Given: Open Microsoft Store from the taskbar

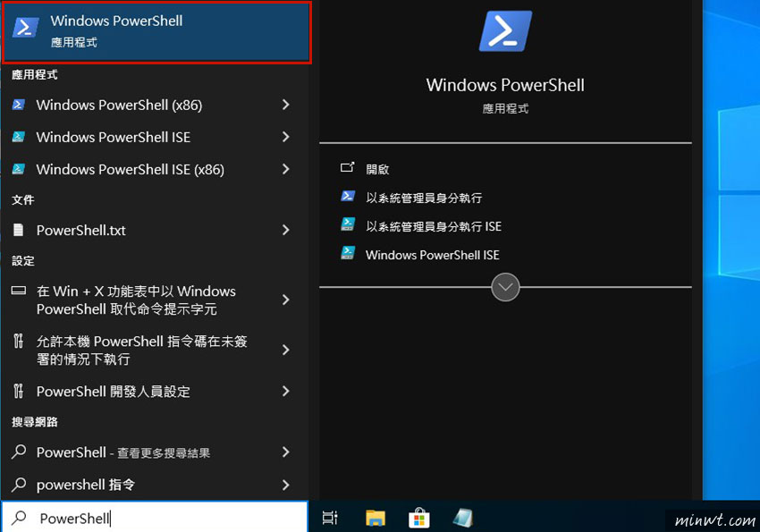Looking at the screenshot, I should [418, 517].
